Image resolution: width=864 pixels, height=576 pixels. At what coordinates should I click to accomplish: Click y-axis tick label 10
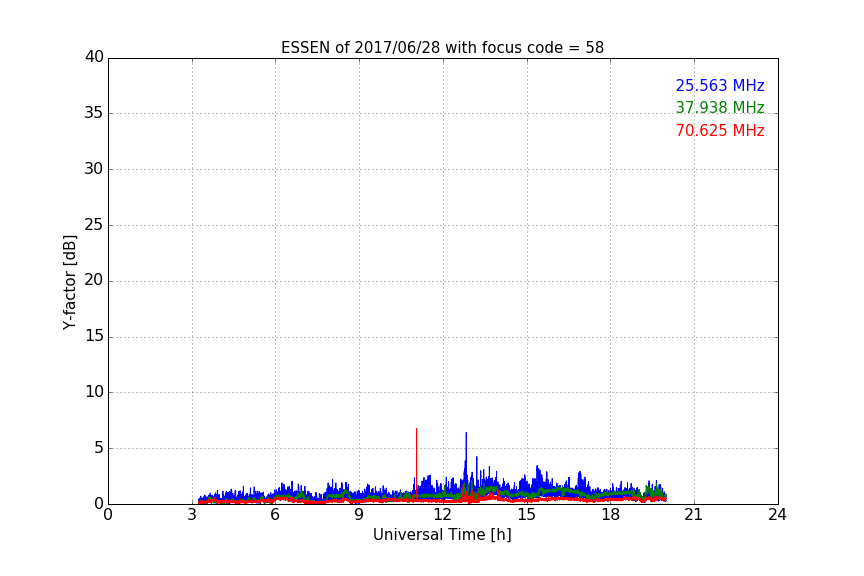(94, 392)
